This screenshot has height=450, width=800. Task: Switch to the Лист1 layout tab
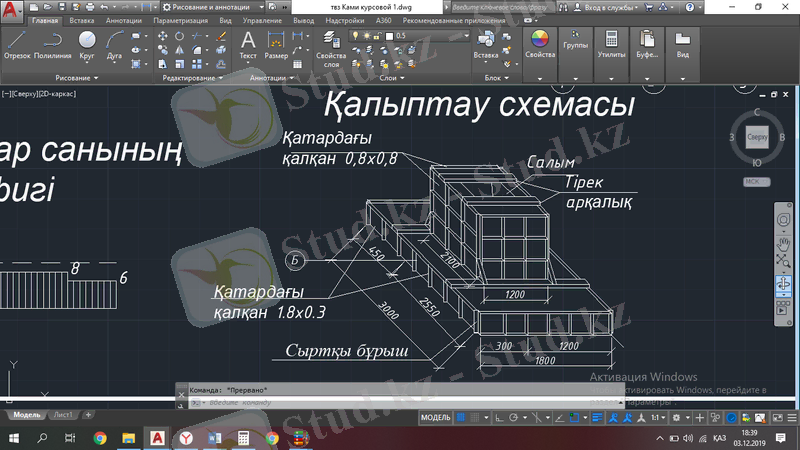63,414
